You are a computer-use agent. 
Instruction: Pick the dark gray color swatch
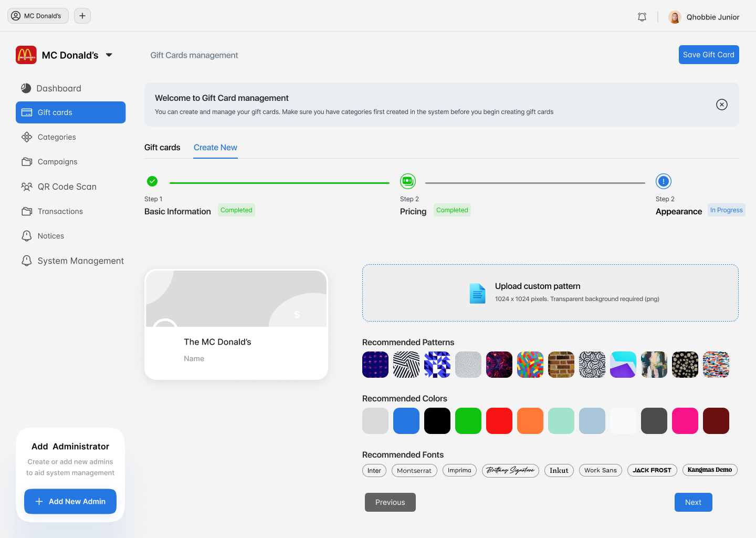(654, 421)
